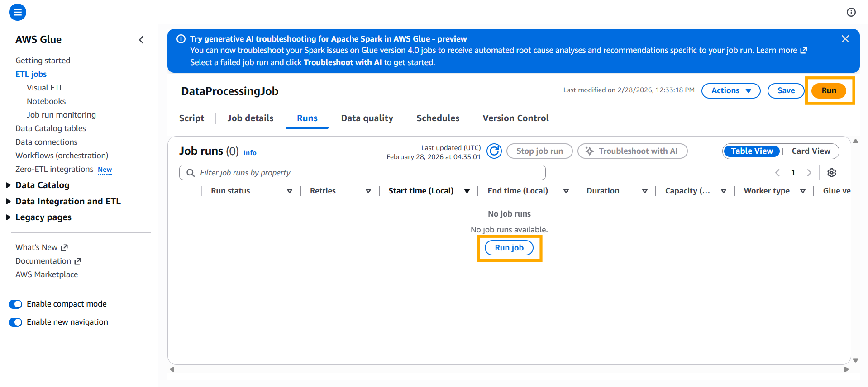Screen dimensions: 868x387
Task: Open Workflows (orchestration)
Action: pyautogui.click(x=62, y=156)
